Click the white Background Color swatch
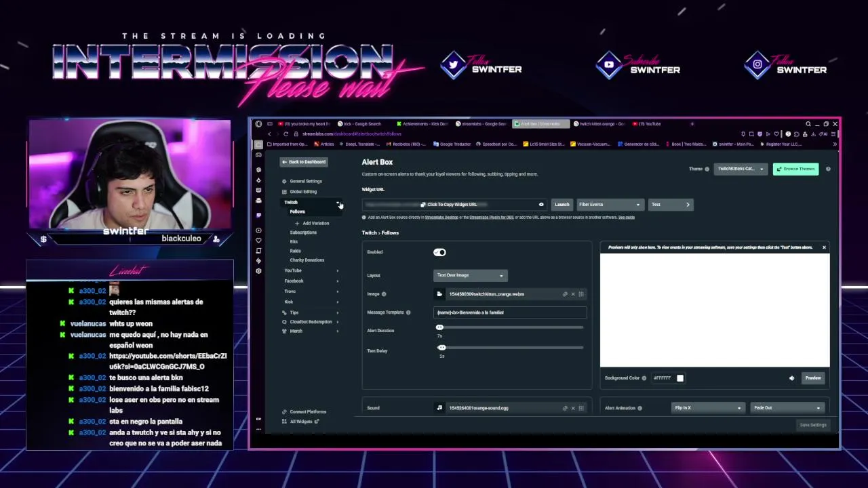Screen dimensions: 868x488 click(680, 378)
